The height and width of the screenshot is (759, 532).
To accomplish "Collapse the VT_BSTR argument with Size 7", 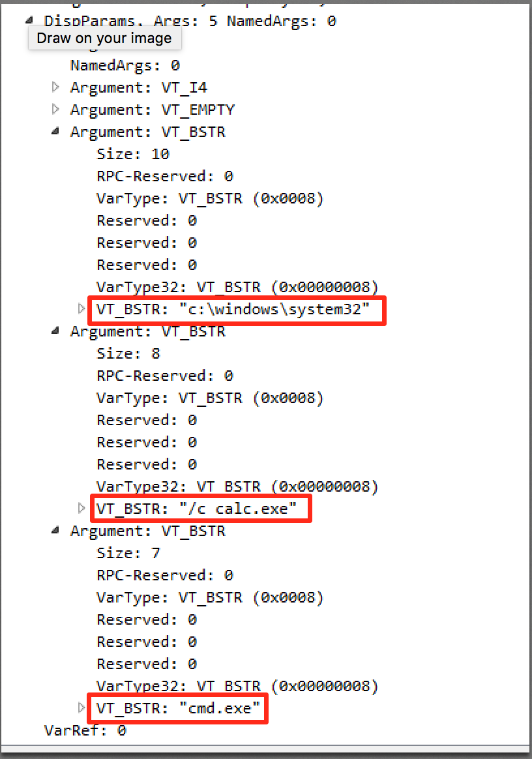I will (x=55, y=530).
